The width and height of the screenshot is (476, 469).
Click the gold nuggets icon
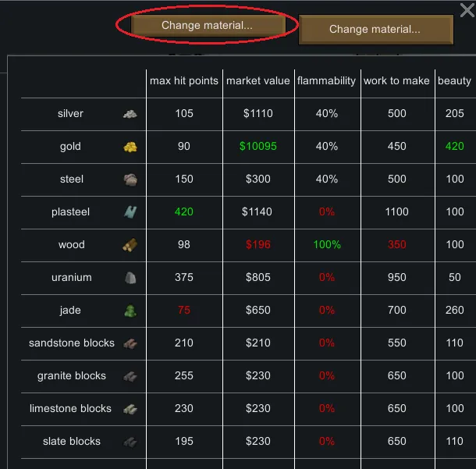click(130, 147)
